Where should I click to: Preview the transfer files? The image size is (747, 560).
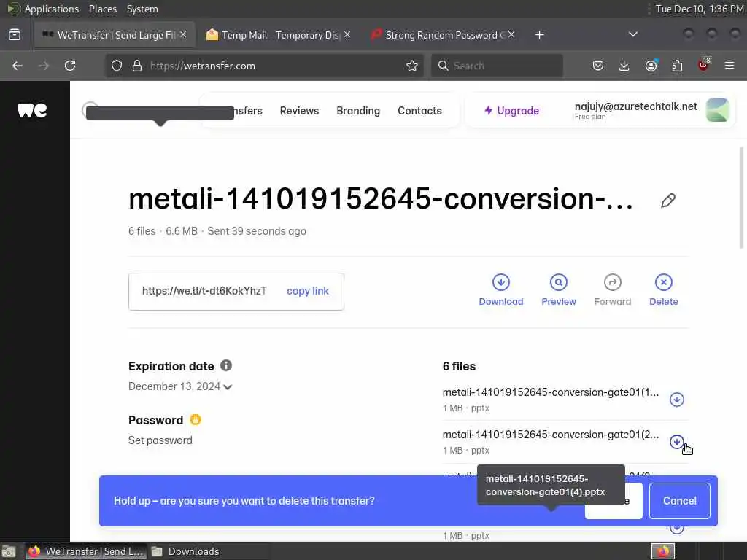[558, 290]
